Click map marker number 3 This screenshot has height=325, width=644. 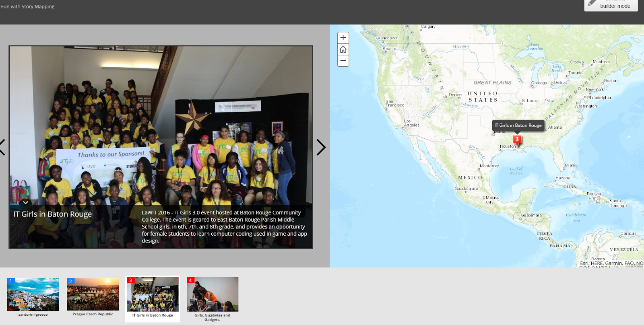[517, 140]
